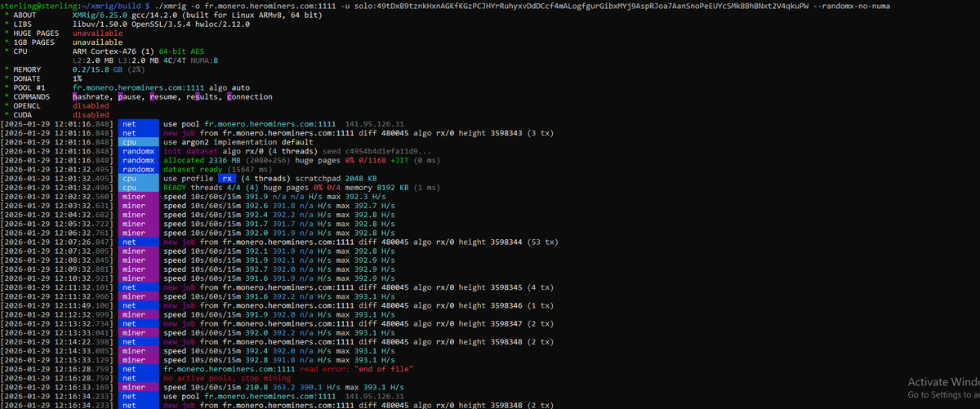Click the 'results' command word
980x409 pixels.
coord(203,96)
